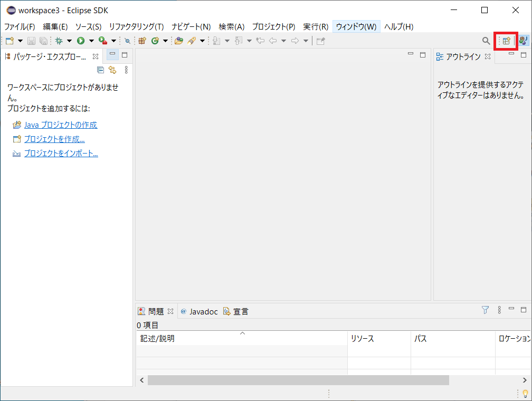Minimize the Package Explorer panel
Viewport: 532px width, 401px height.
[x=112, y=55]
